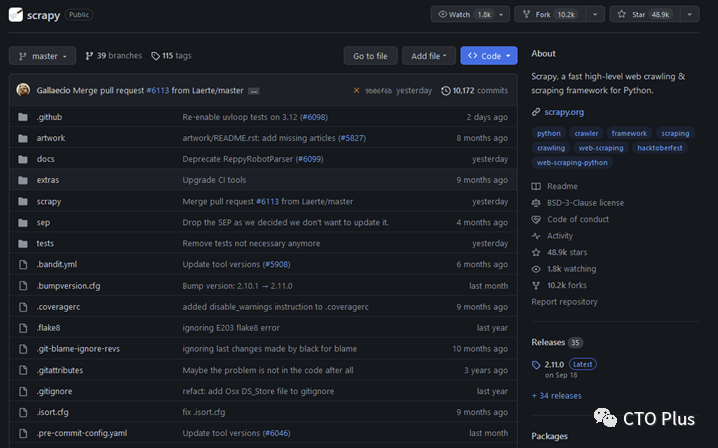This screenshot has width=718, height=448.
Task: Select the crawling topic tag
Action: (551, 148)
